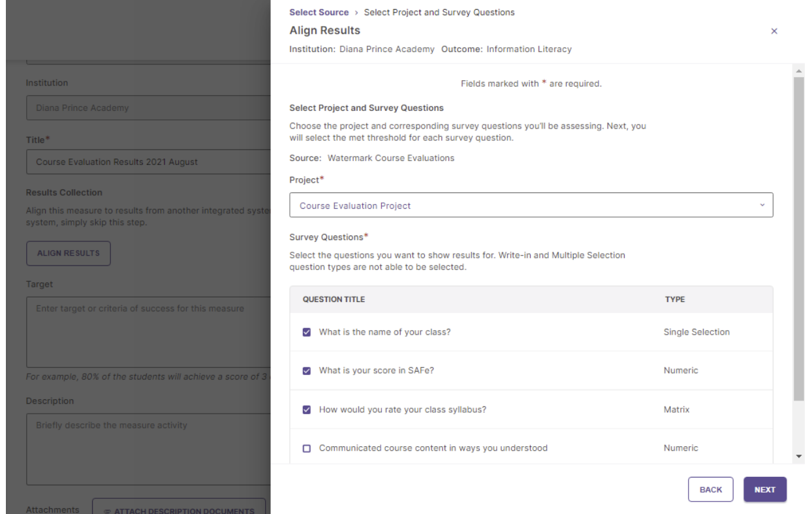Focus the Description text area
The height and width of the screenshot is (514, 812).
click(149, 449)
